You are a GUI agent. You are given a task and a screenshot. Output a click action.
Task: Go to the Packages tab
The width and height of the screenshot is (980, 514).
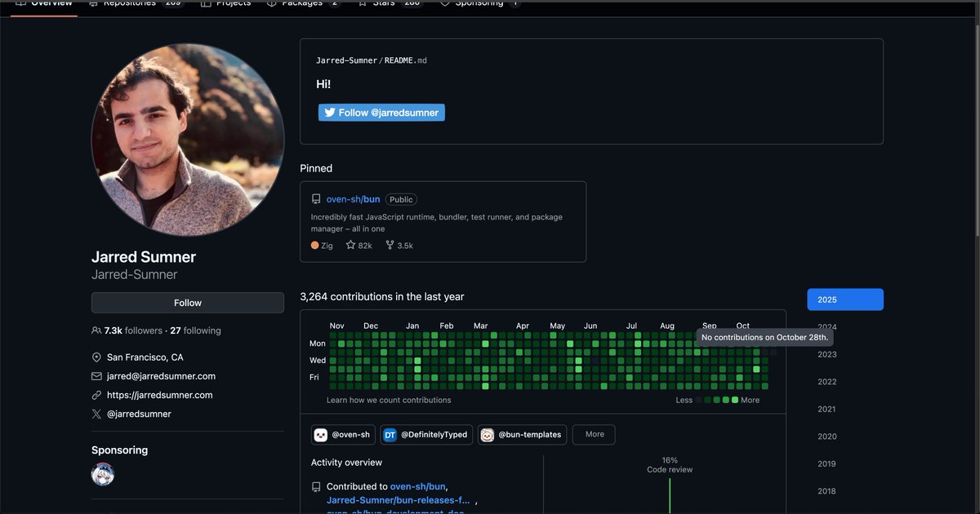[303, 3]
